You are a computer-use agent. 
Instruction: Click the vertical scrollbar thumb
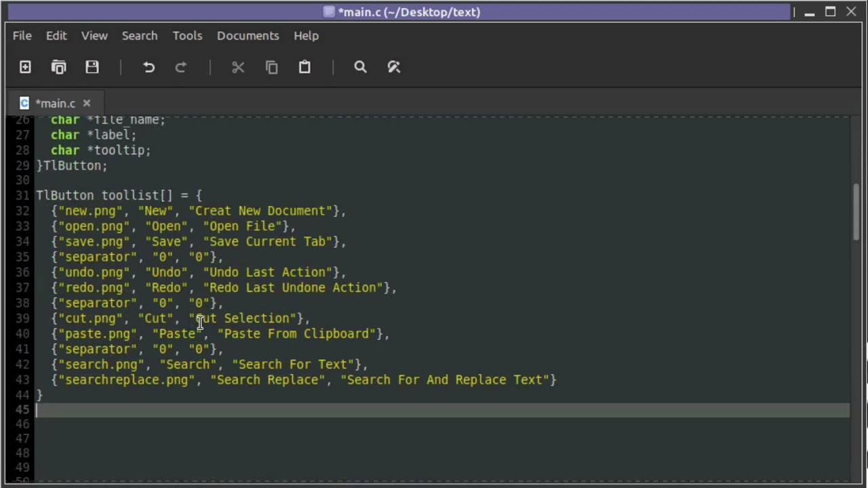coord(856,211)
